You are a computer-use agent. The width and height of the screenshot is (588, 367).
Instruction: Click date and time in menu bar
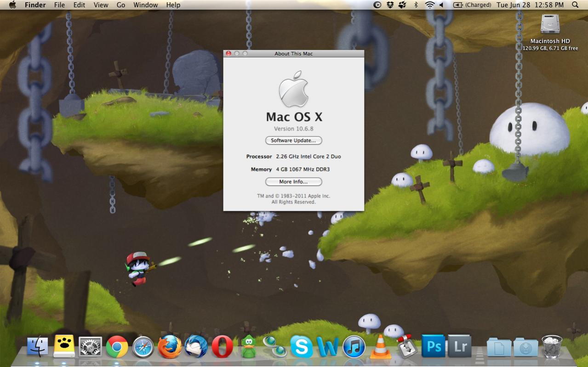click(x=530, y=5)
